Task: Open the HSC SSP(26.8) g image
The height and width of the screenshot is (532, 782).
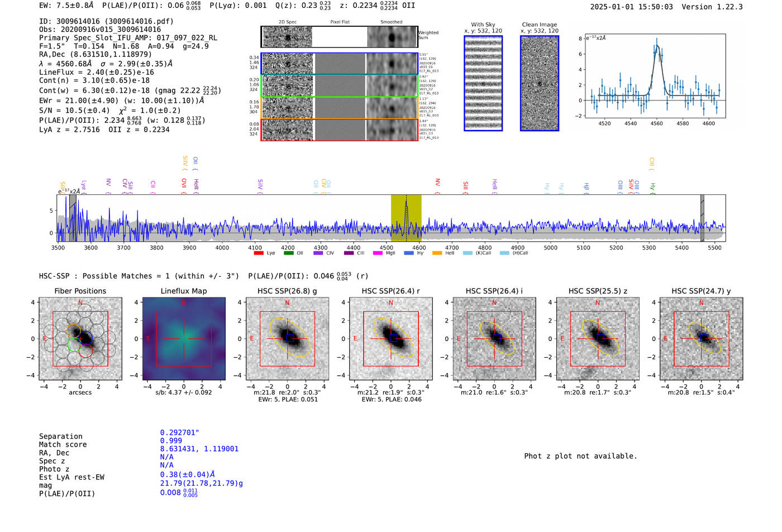Action: 287,339
